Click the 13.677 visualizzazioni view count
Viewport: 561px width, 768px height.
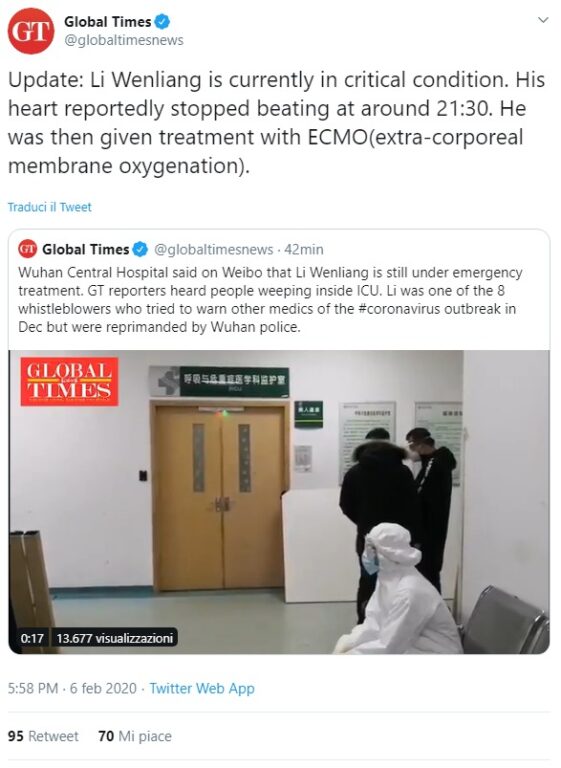pos(115,638)
